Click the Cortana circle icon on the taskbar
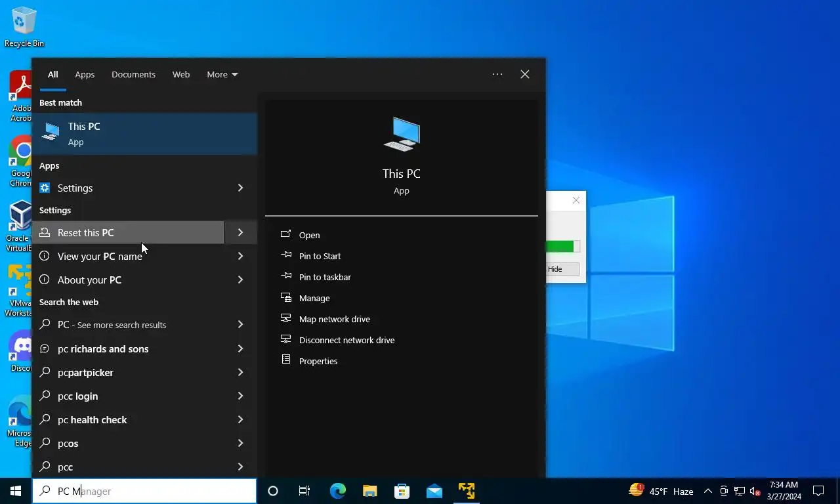This screenshot has width=840, height=504. click(273, 491)
